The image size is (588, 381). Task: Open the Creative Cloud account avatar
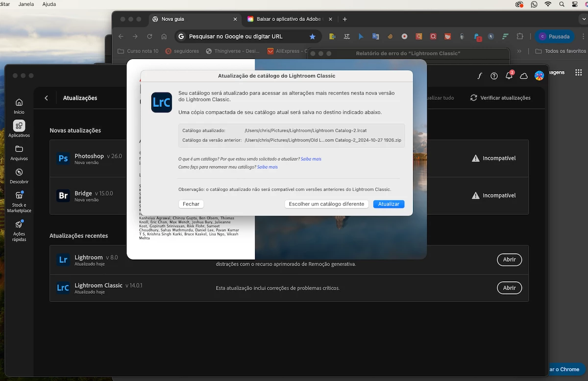coord(539,76)
